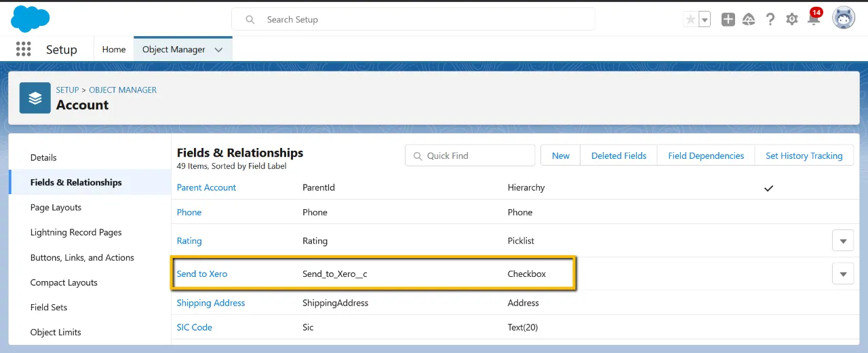Follow the OBJECT MANAGER breadcrumb link
The width and height of the screenshot is (868, 353).
click(x=123, y=90)
